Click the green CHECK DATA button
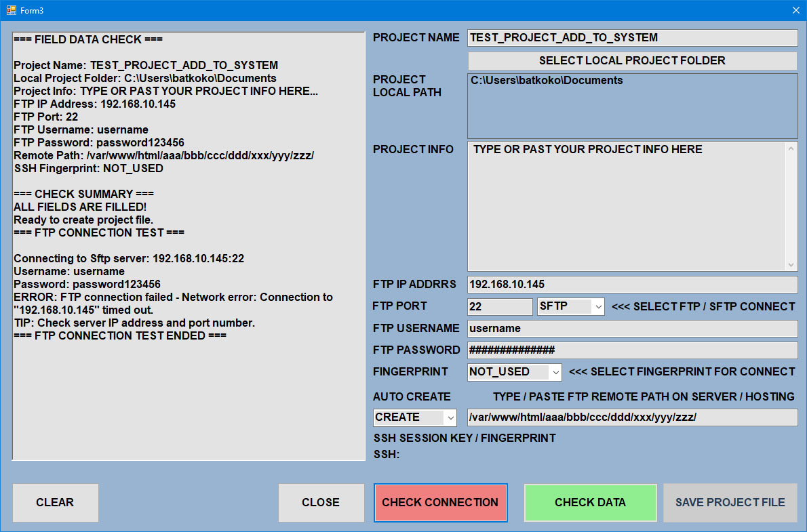The image size is (807, 532). tap(590, 502)
